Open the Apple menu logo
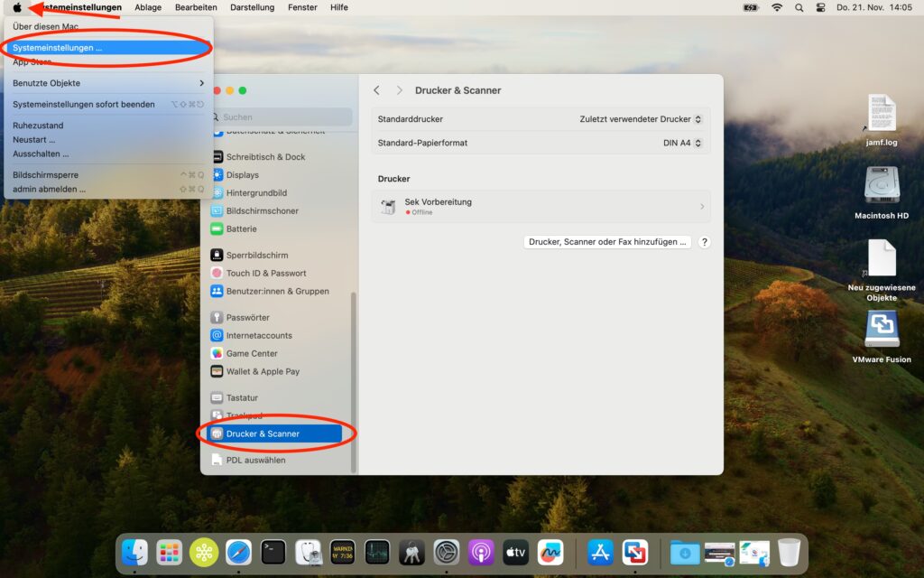924x578 pixels. 16,7
